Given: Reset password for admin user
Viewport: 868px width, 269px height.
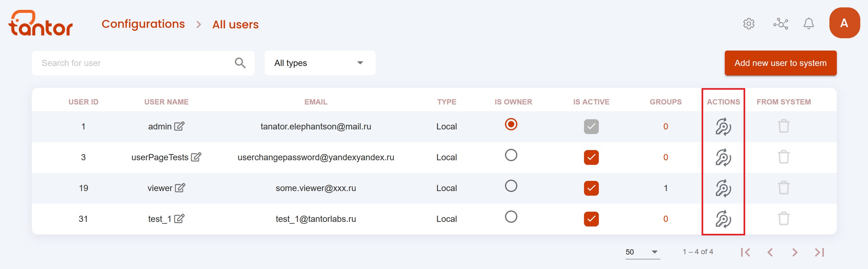Looking at the screenshot, I should [723, 127].
